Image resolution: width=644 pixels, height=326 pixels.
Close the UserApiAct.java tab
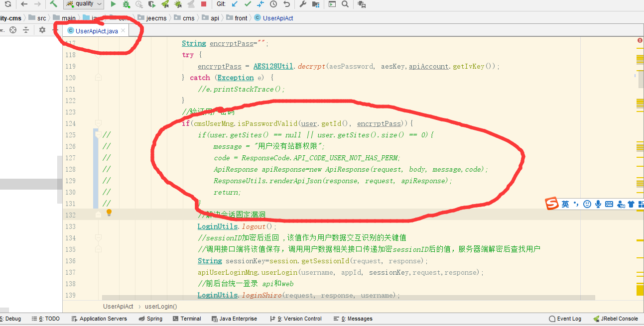pyautogui.click(x=123, y=31)
